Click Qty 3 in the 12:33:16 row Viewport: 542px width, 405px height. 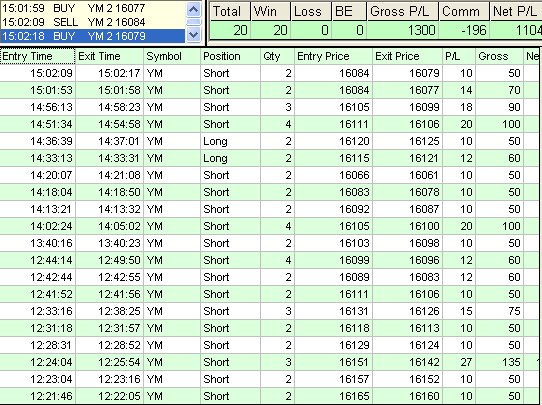tap(277, 311)
